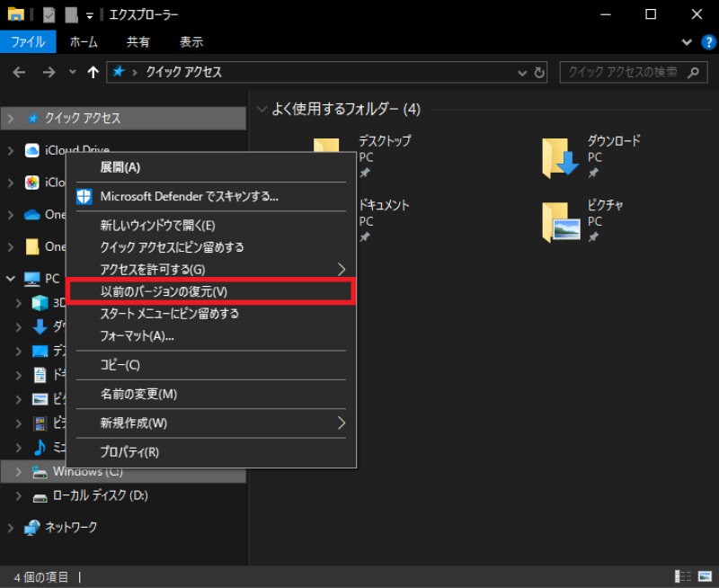Go back with the left arrow
Image resolution: width=719 pixels, height=588 pixels.
click(19, 72)
